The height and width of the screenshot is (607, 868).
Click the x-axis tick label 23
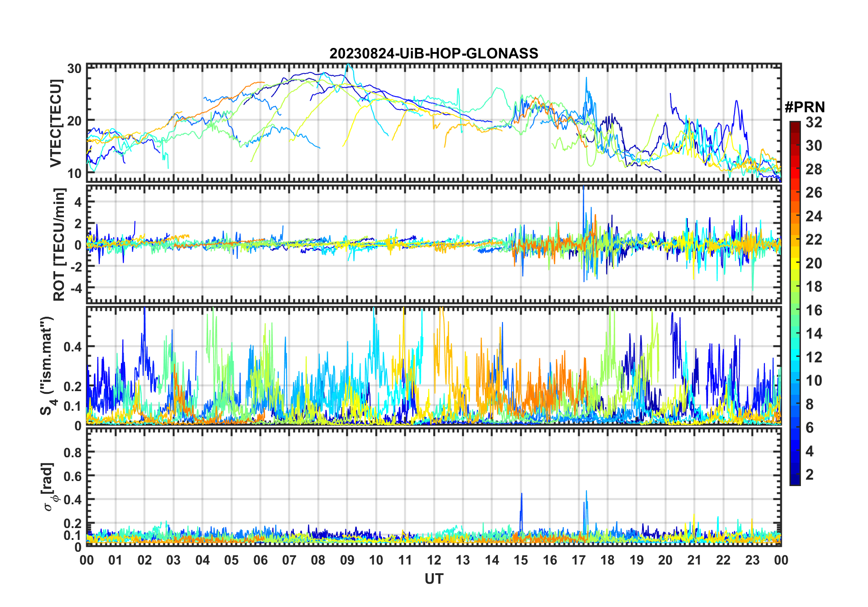click(x=752, y=560)
